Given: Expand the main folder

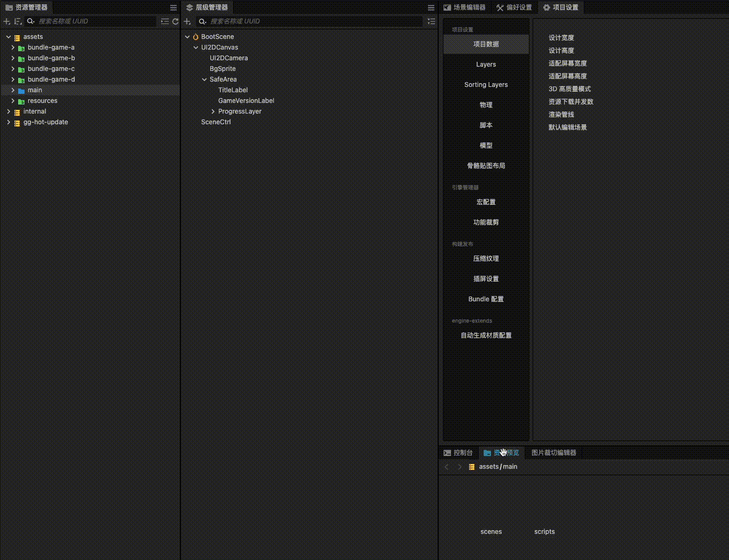Looking at the screenshot, I should click(x=13, y=90).
